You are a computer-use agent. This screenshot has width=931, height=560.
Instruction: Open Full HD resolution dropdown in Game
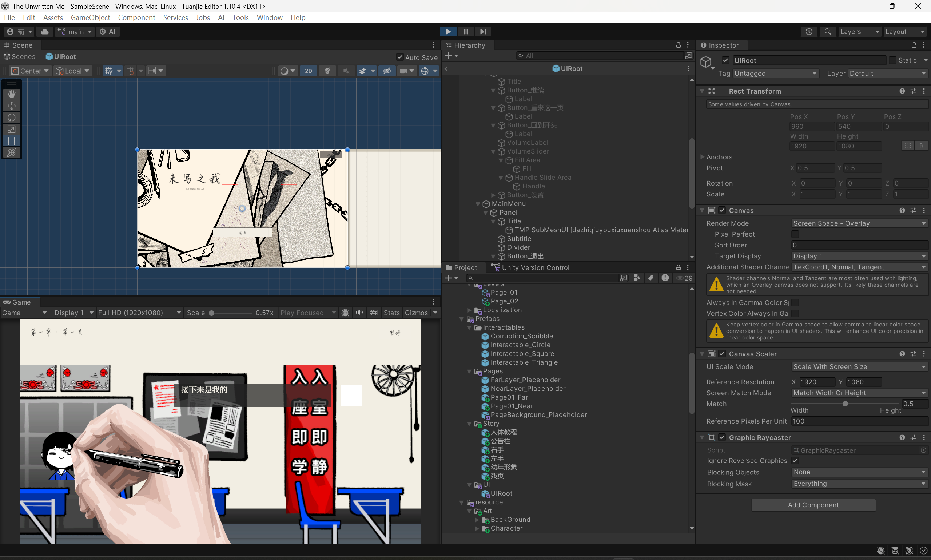[x=139, y=313]
